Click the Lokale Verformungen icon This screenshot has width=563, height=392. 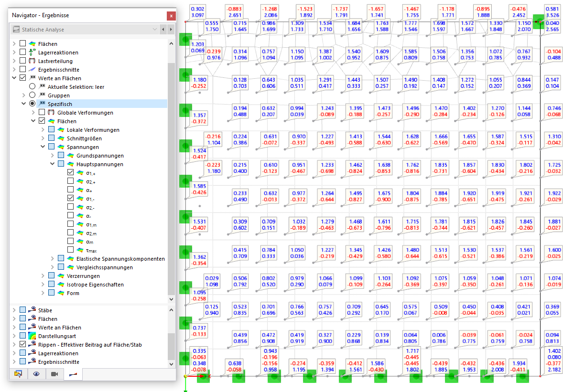pos(61,129)
